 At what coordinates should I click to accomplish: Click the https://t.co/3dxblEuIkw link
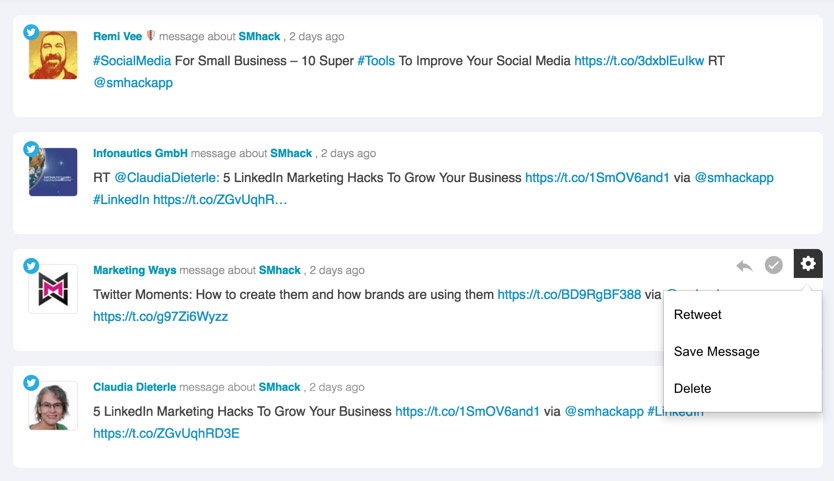point(639,61)
